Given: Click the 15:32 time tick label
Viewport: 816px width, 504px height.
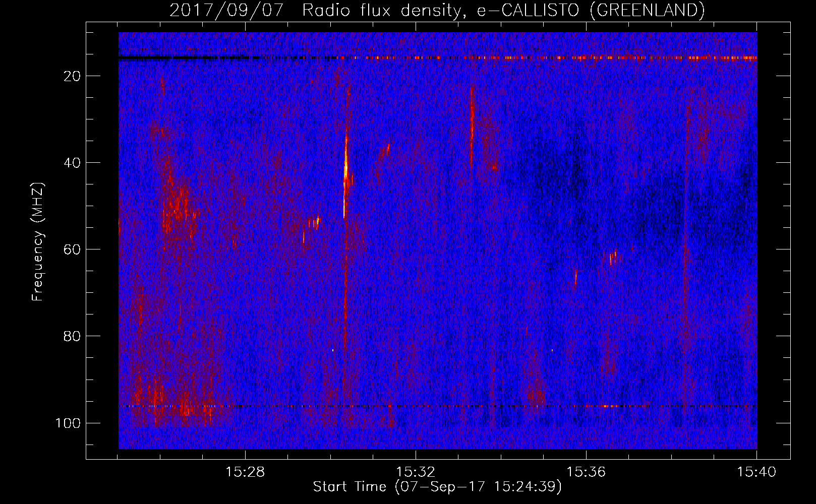Looking at the screenshot, I should click(x=416, y=472).
